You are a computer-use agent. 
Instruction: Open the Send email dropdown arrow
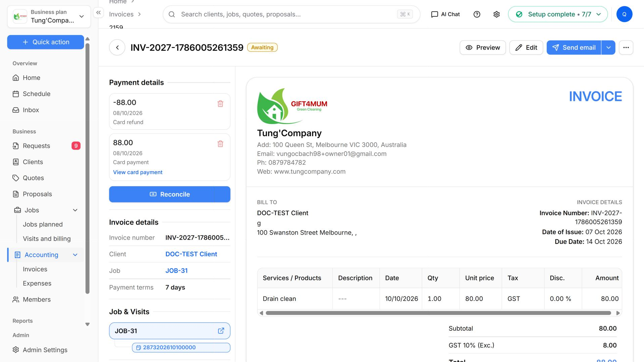(608, 47)
